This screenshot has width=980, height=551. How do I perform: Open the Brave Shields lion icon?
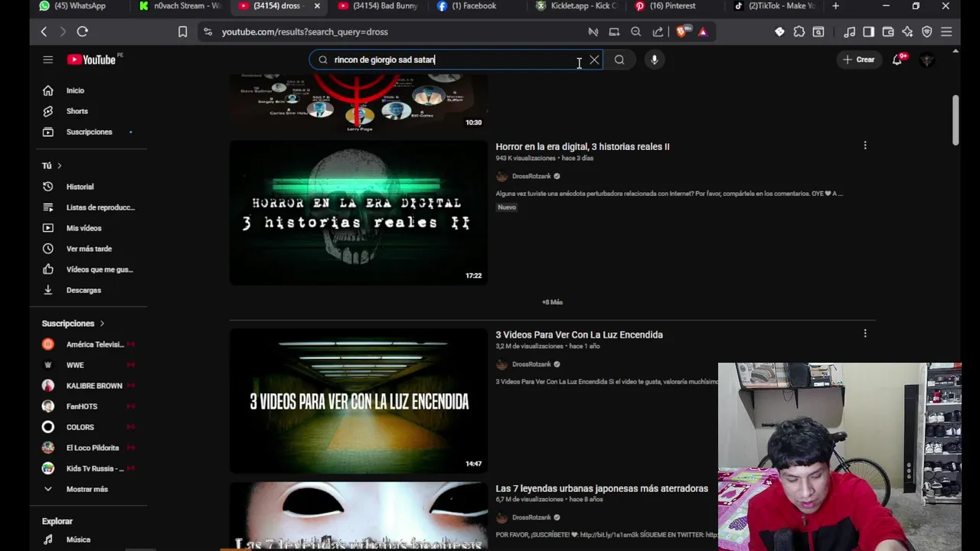coord(682,31)
